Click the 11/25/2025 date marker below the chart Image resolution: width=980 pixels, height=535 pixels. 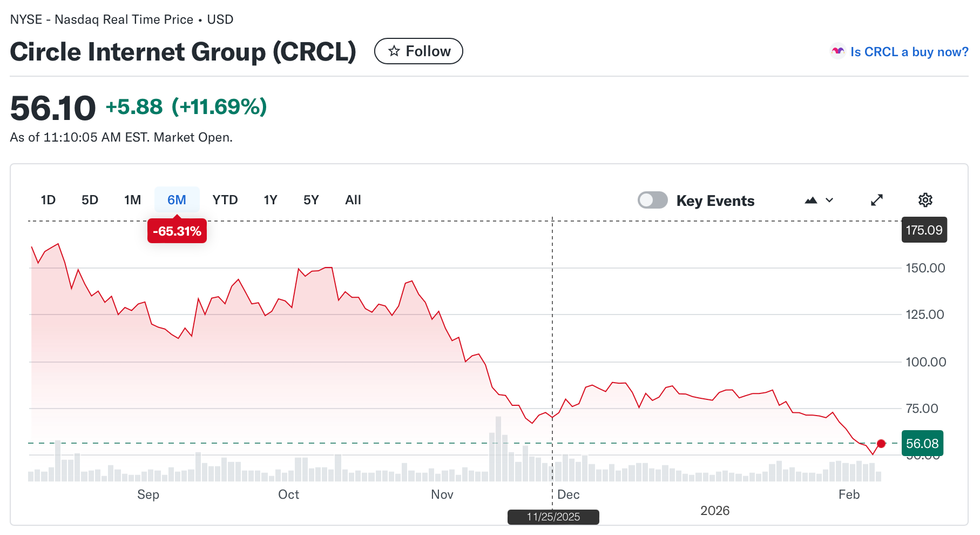(x=552, y=517)
